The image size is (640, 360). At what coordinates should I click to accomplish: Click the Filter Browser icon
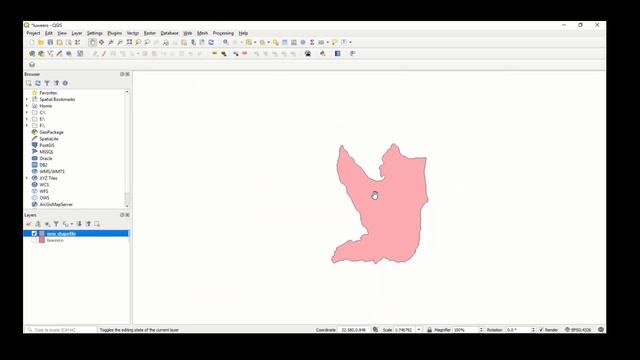(47, 83)
